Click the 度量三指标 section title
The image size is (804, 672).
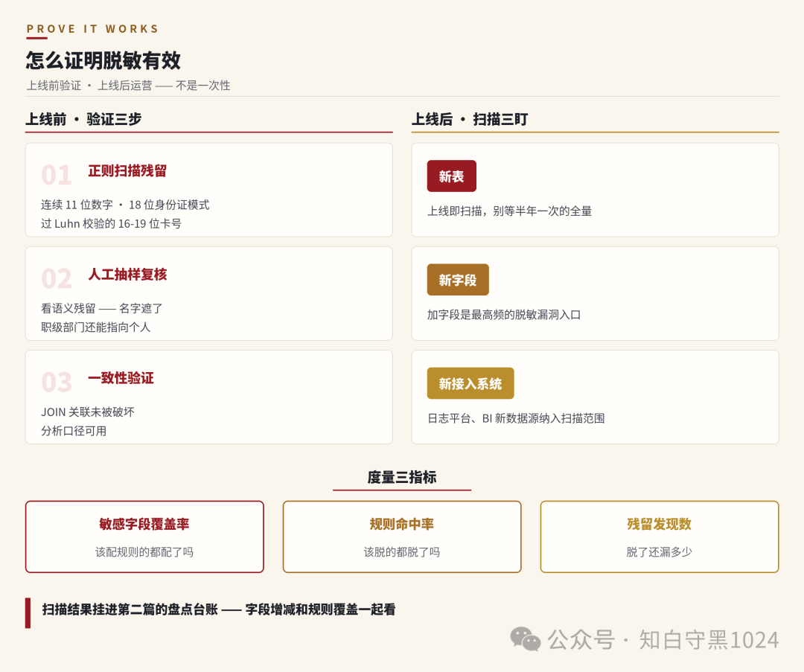[x=402, y=477]
